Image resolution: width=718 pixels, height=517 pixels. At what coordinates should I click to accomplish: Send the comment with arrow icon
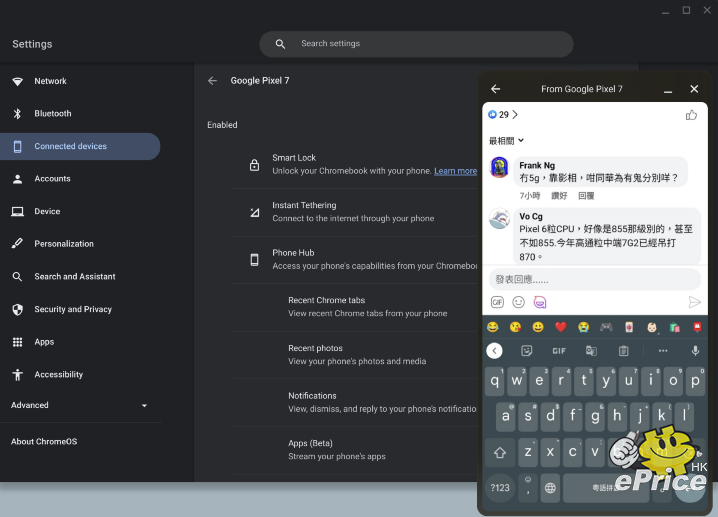pos(694,302)
